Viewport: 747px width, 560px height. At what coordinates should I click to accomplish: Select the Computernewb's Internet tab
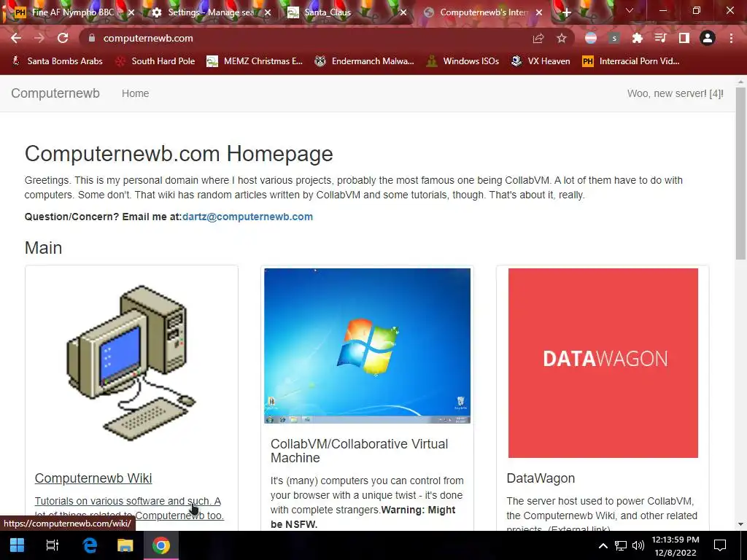coord(481,12)
